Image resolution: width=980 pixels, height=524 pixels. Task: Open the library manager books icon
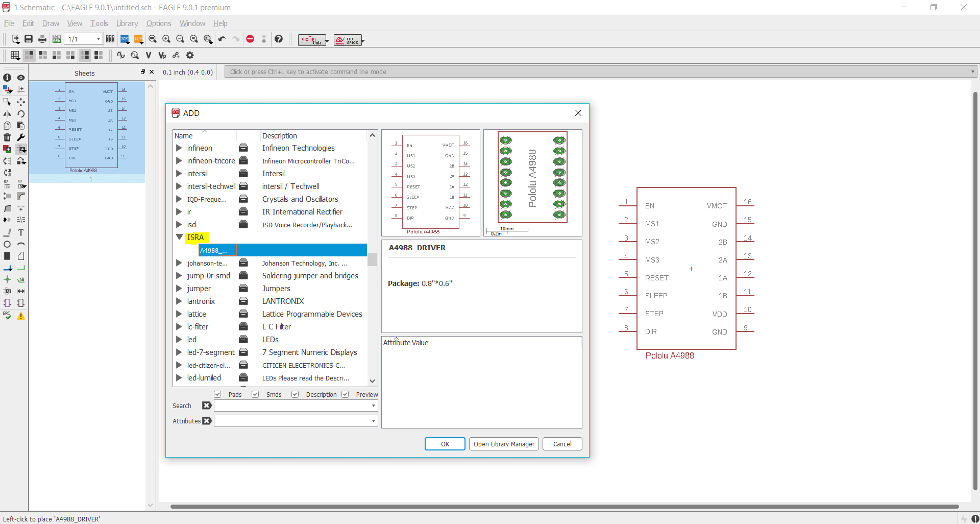(x=110, y=39)
